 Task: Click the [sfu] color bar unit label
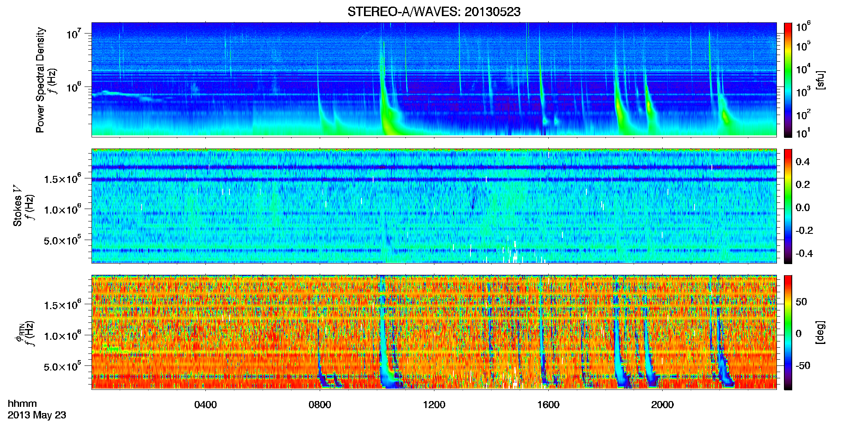coord(820,80)
